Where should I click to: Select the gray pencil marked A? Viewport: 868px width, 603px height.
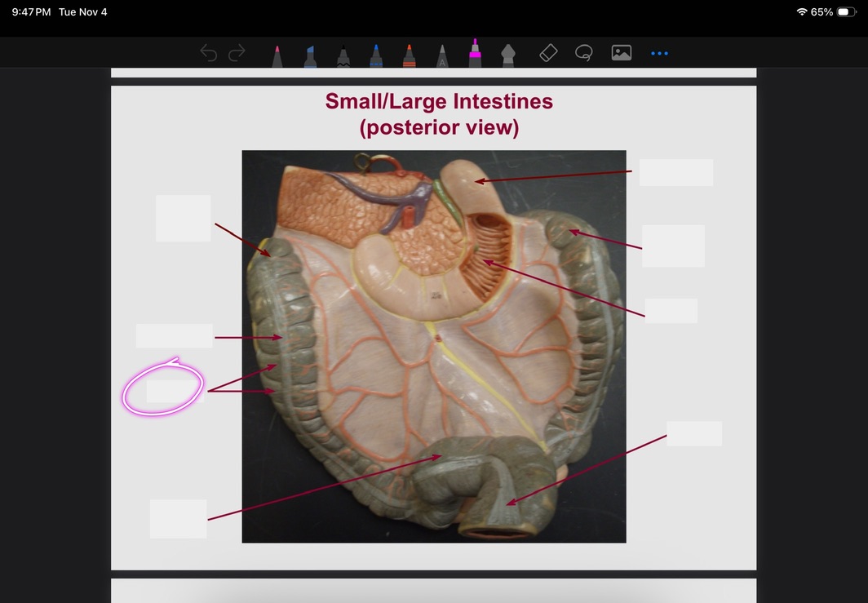coord(441,55)
